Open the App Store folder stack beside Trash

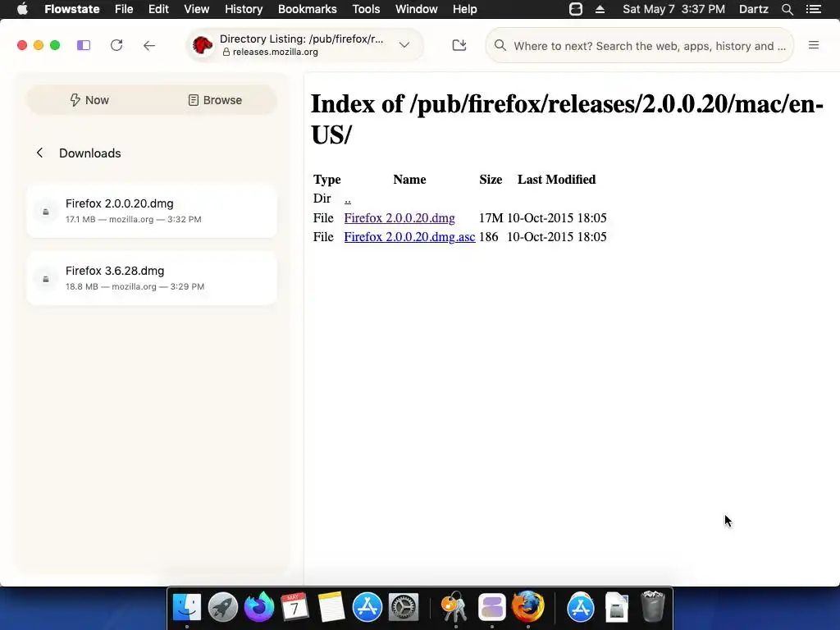click(x=581, y=607)
